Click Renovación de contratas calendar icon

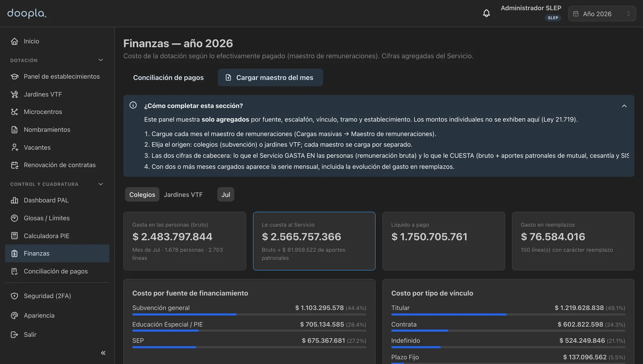(14, 165)
